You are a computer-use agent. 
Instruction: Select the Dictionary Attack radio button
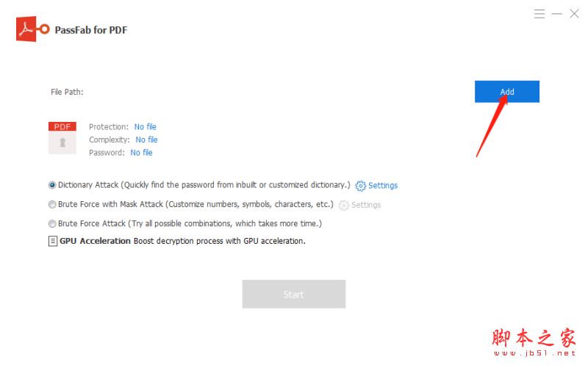pos(52,185)
